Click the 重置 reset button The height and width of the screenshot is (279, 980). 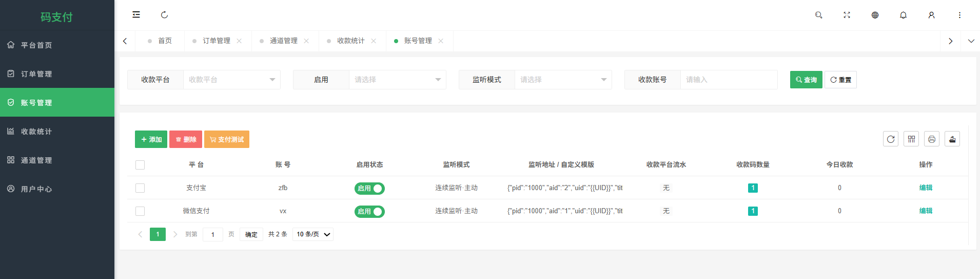(840, 80)
